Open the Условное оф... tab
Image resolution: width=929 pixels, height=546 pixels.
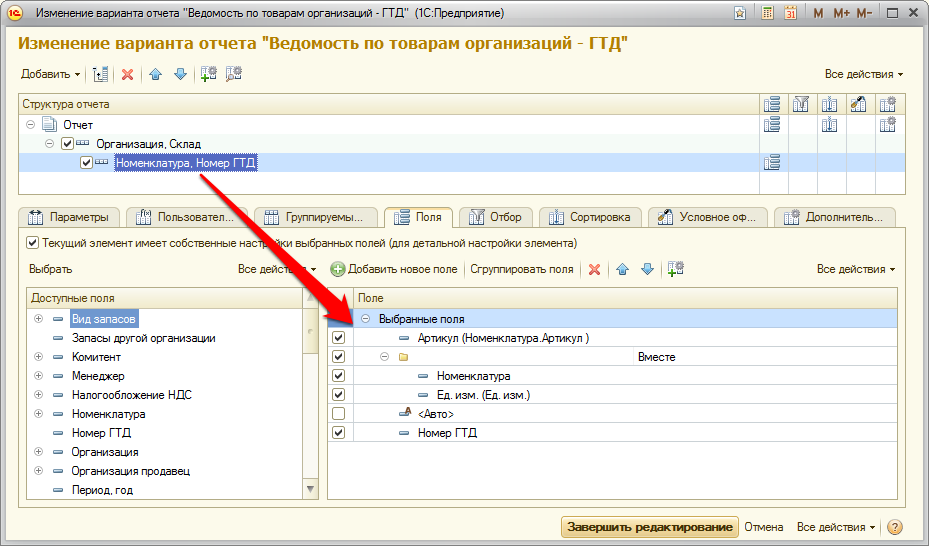click(707, 217)
